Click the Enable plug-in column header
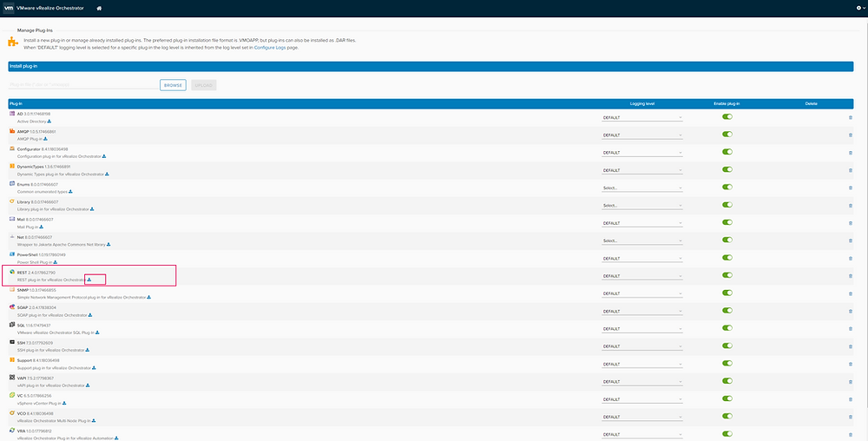Screen dimensions: 868x441 (x=727, y=103)
